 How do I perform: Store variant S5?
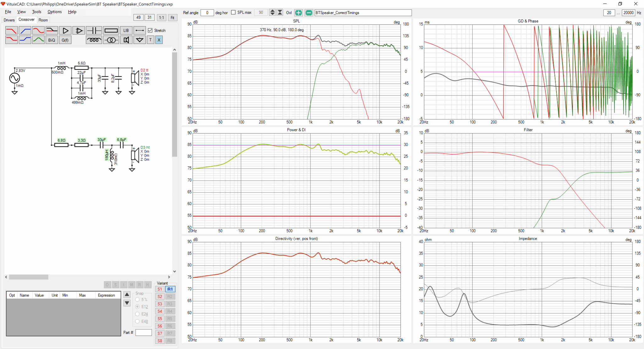160,319
